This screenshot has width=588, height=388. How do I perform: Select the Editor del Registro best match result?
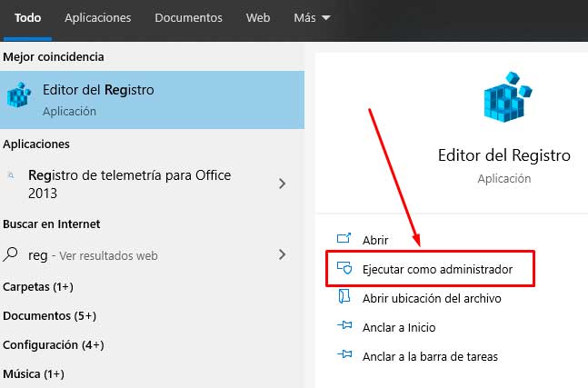pyautogui.click(x=152, y=100)
